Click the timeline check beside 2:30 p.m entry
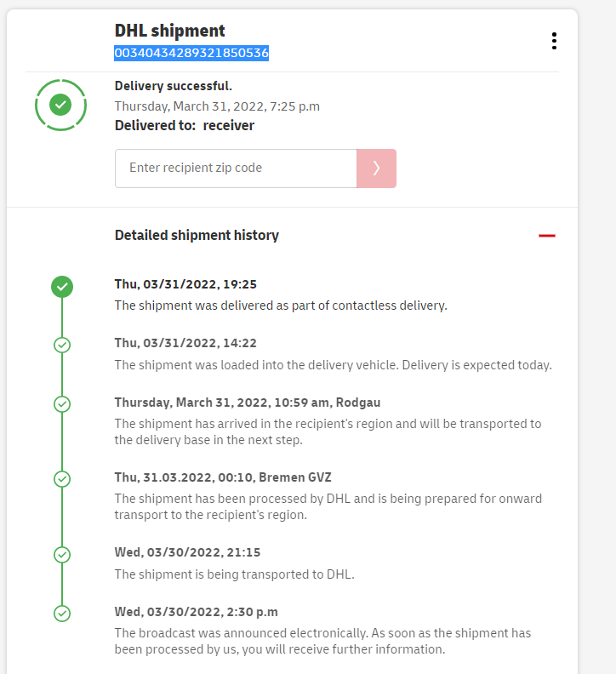Viewport: 616px width, 674px height. 61,613
